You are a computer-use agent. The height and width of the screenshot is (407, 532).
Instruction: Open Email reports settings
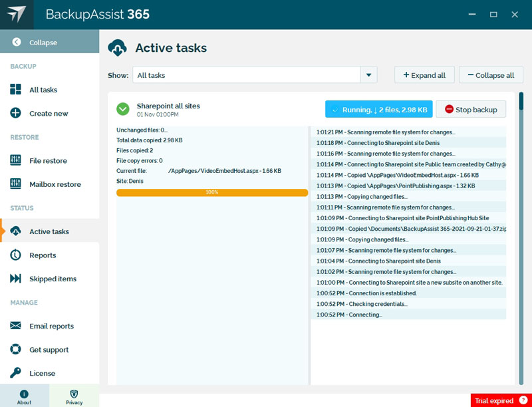49,326
